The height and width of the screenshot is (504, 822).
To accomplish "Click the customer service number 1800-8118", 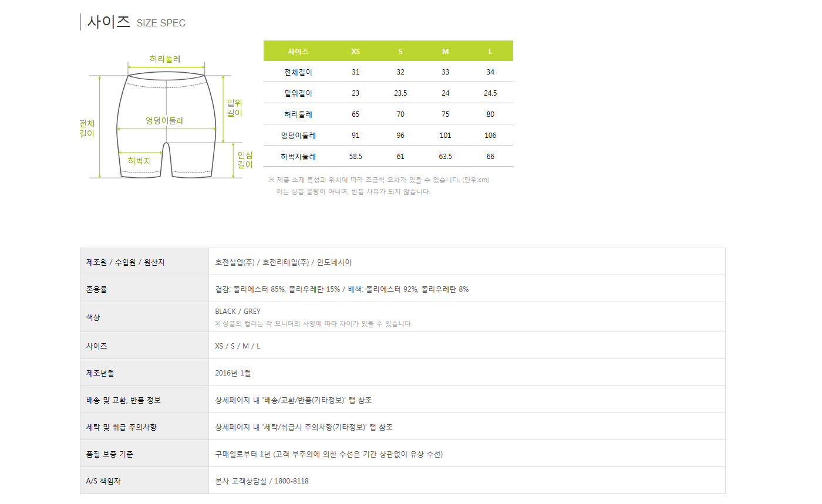I will click(x=291, y=481).
